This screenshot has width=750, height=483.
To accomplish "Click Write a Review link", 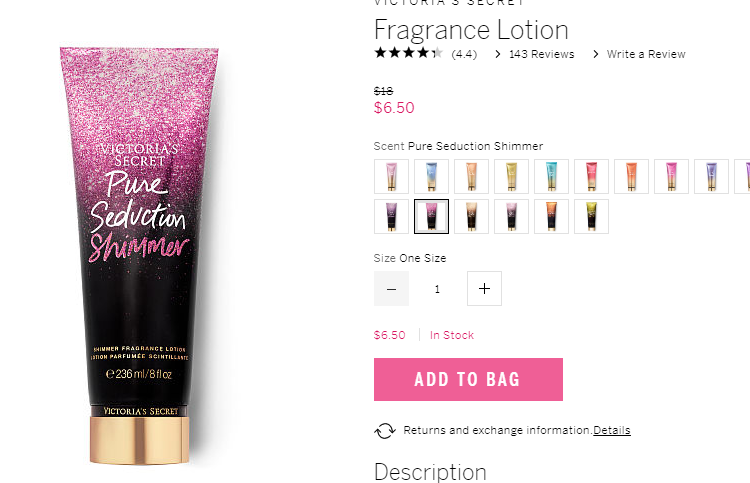I will tap(646, 54).
